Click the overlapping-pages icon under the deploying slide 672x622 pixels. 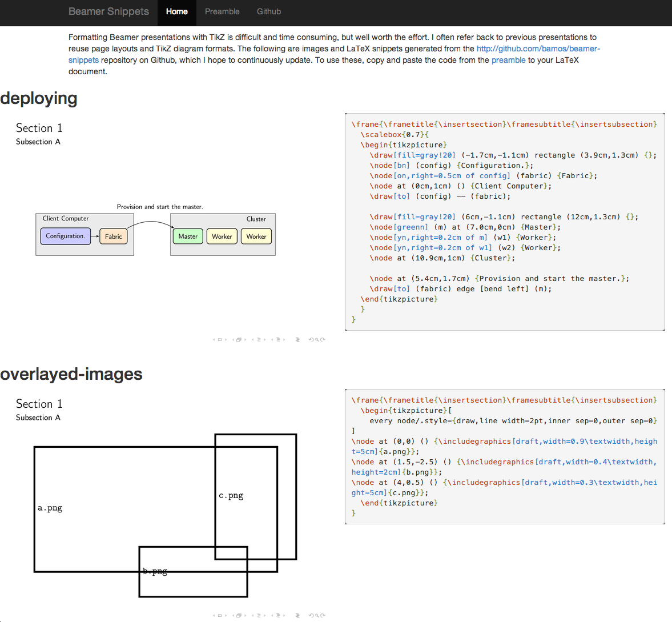239,339
